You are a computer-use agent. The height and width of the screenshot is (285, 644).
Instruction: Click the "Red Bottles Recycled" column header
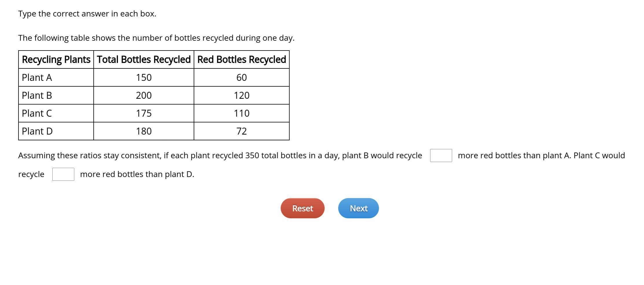click(x=241, y=59)
